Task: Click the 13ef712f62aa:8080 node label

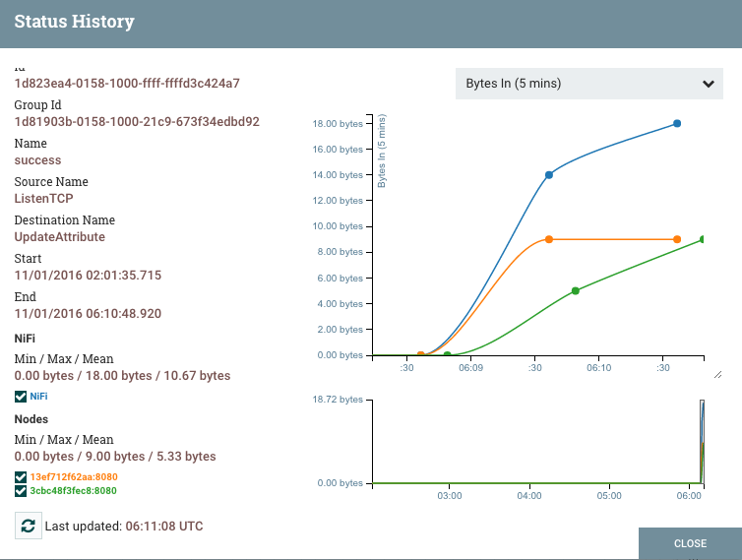Action: [x=74, y=477]
